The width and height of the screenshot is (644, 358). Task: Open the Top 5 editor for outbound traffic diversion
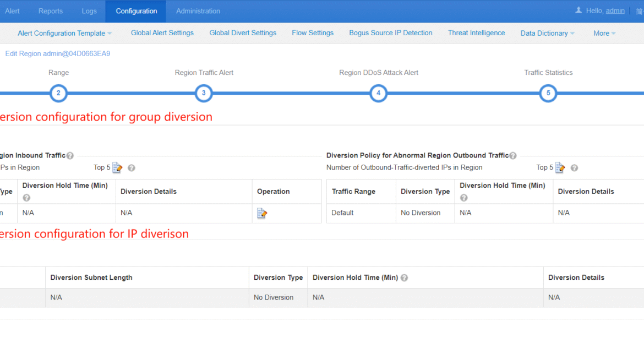[x=560, y=167]
